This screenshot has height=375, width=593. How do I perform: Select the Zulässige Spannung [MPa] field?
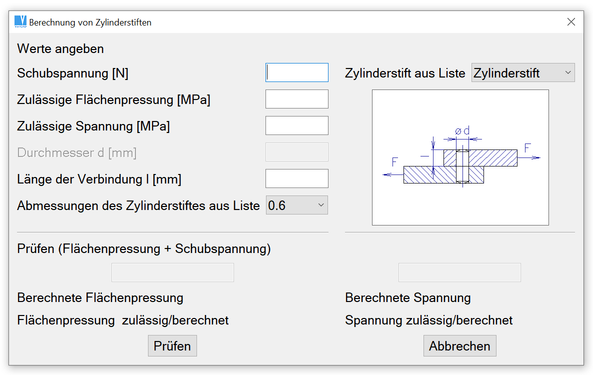click(297, 126)
